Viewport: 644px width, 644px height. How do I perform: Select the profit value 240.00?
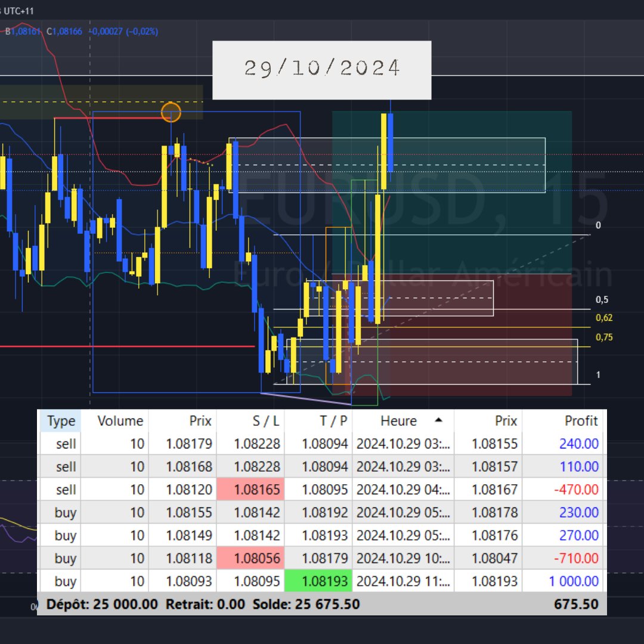(578, 444)
